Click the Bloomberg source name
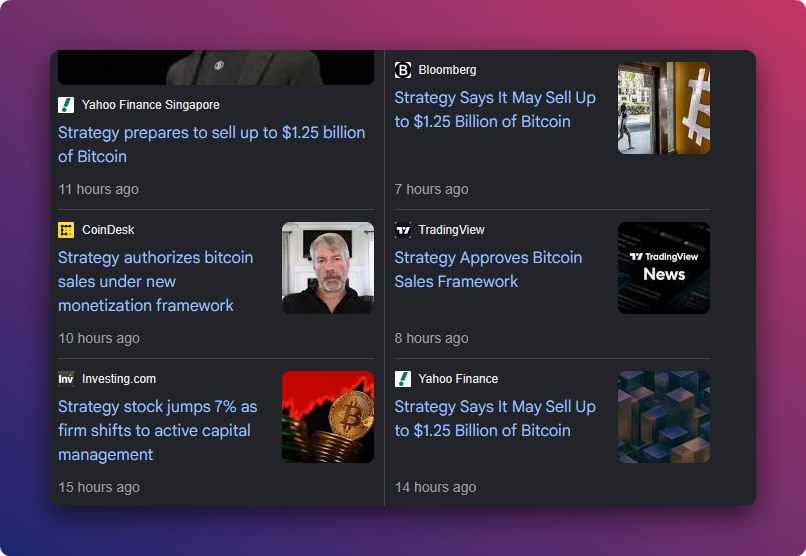Viewport: 806px width, 556px height. pyautogui.click(x=447, y=70)
